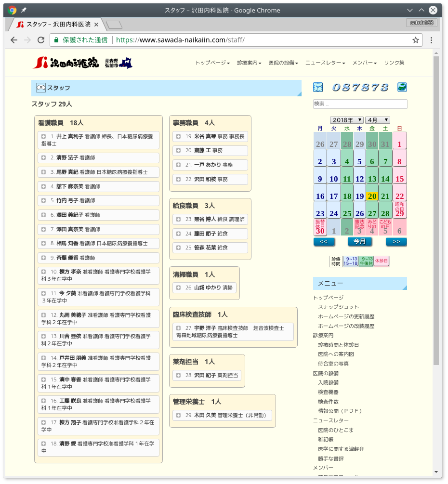Open ホームページの改装履歴 in the sidebar
This screenshot has width=448, height=484.
pyautogui.click(x=346, y=326)
